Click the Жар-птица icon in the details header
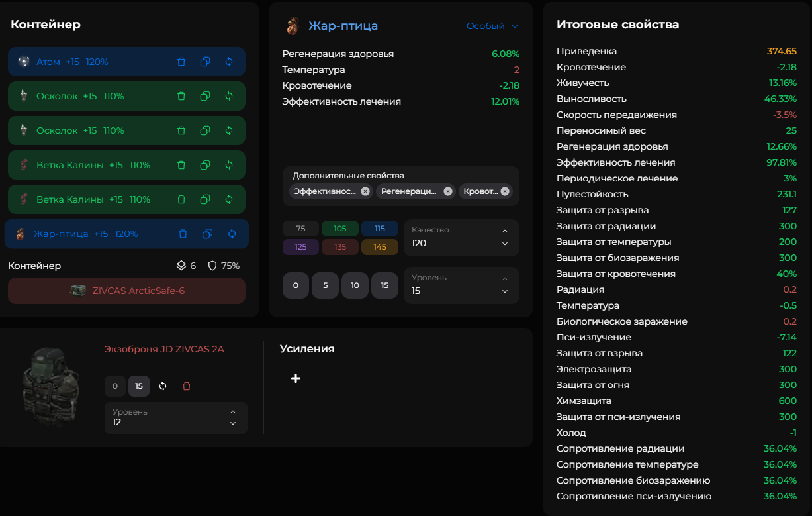This screenshot has height=516, width=812. (293, 26)
